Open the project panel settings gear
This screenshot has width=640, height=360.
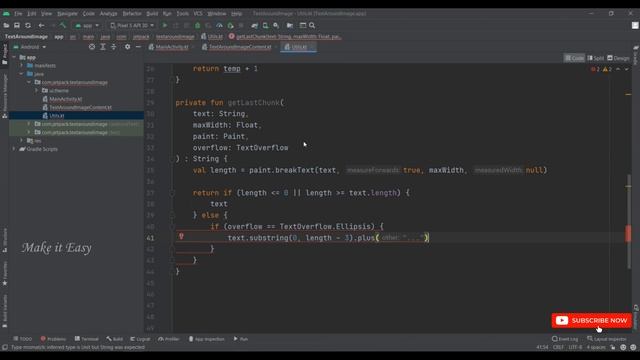(x=127, y=47)
